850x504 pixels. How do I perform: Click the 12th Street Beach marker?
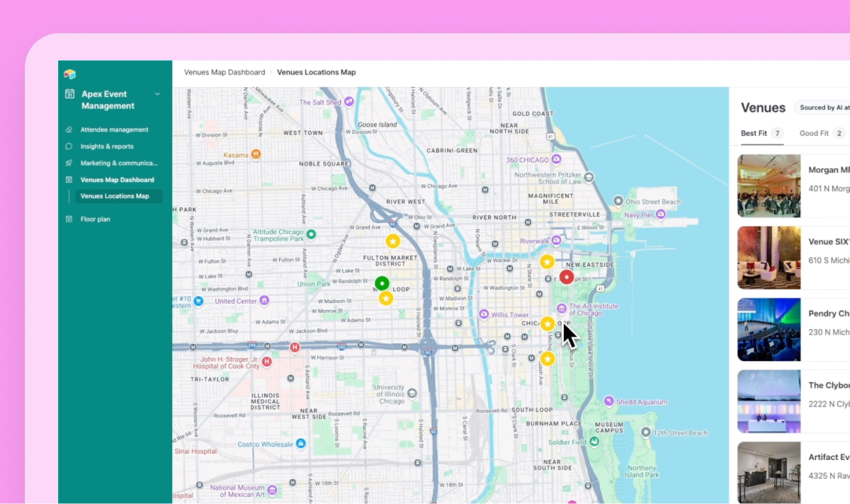645,432
